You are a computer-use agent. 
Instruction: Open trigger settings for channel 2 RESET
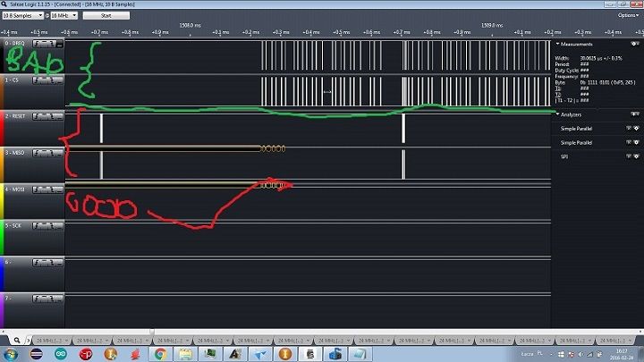coord(47,116)
